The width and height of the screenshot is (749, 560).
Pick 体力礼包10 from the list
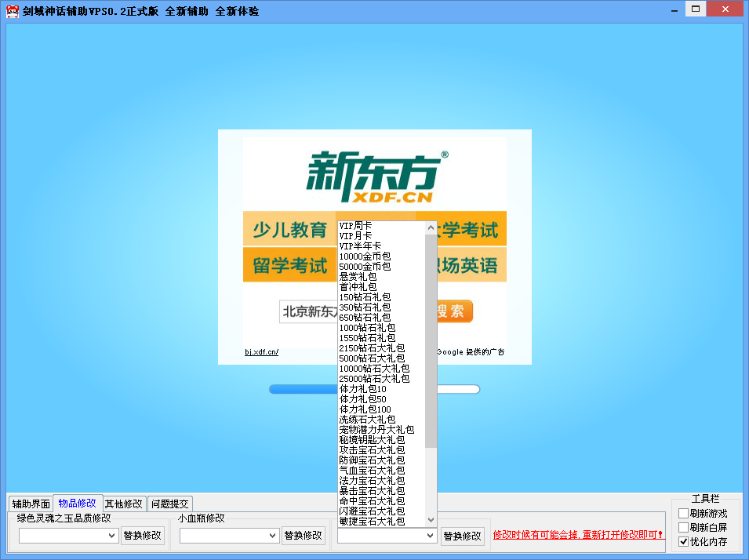(381, 389)
